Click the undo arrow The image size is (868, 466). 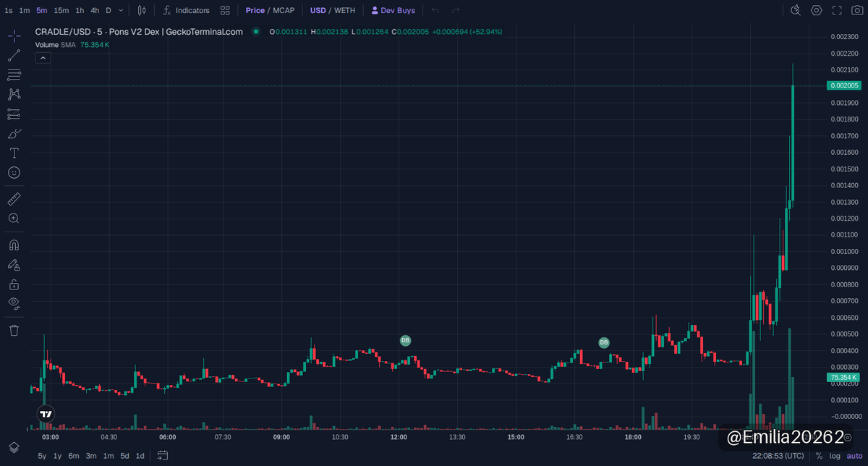(x=435, y=11)
